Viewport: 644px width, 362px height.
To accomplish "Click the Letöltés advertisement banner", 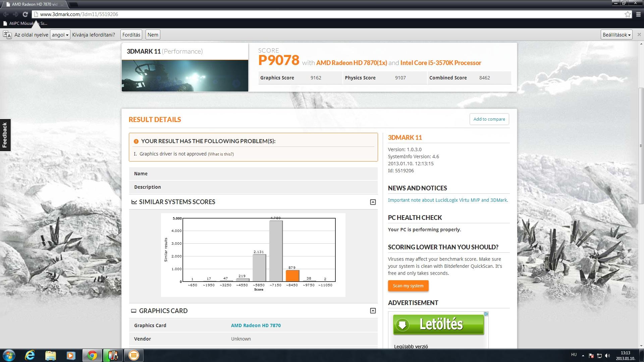I will pos(438,324).
